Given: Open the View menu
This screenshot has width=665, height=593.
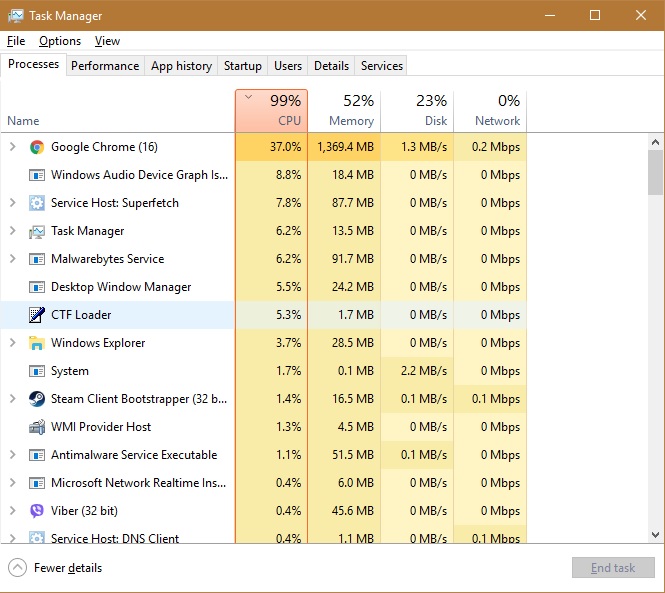Looking at the screenshot, I should [107, 41].
